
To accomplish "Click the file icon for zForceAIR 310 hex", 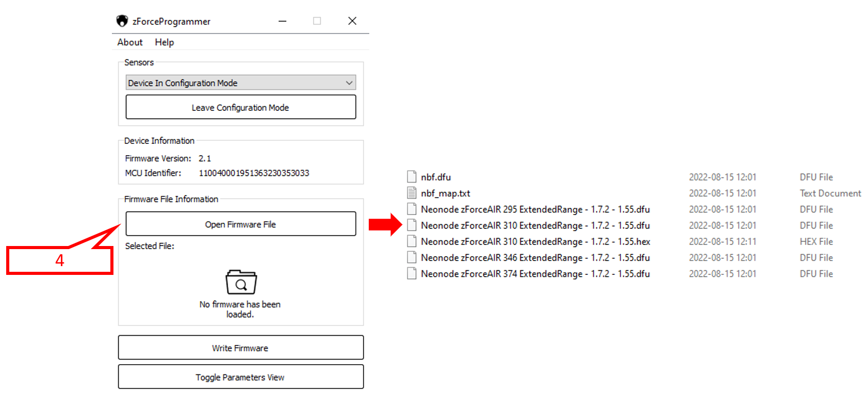I will (412, 241).
